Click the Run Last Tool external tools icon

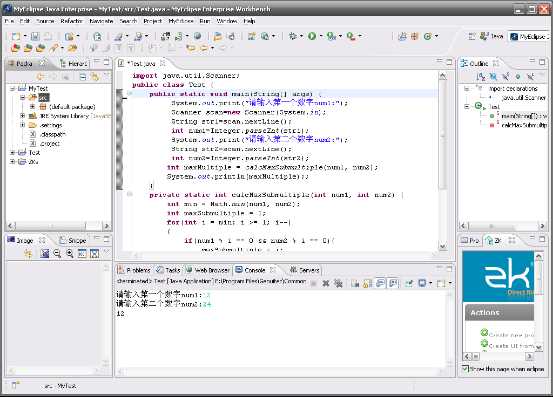pos(351,36)
